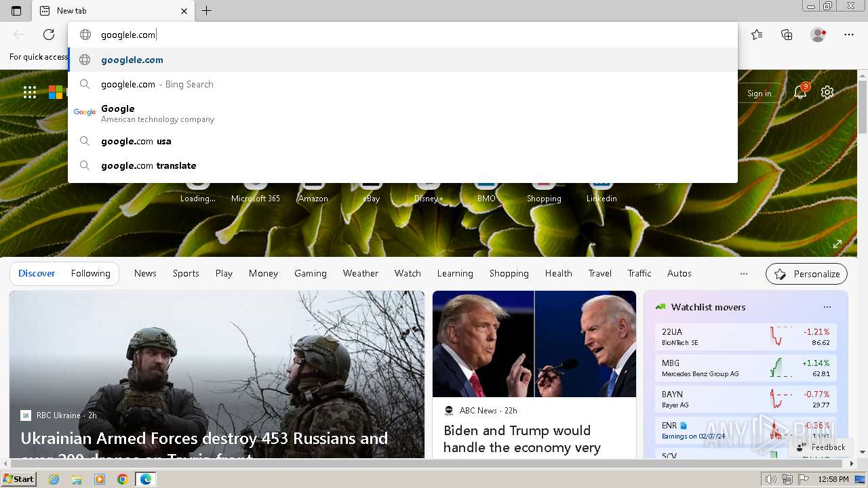This screenshot has width=868, height=488.
Task: Click the Edge taskbar icon
Action: (x=146, y=479)
